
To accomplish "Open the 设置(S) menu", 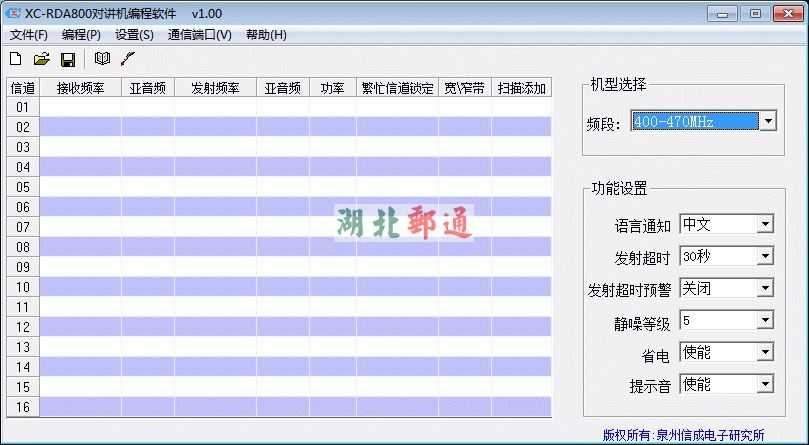I will (x=134, y=35).
